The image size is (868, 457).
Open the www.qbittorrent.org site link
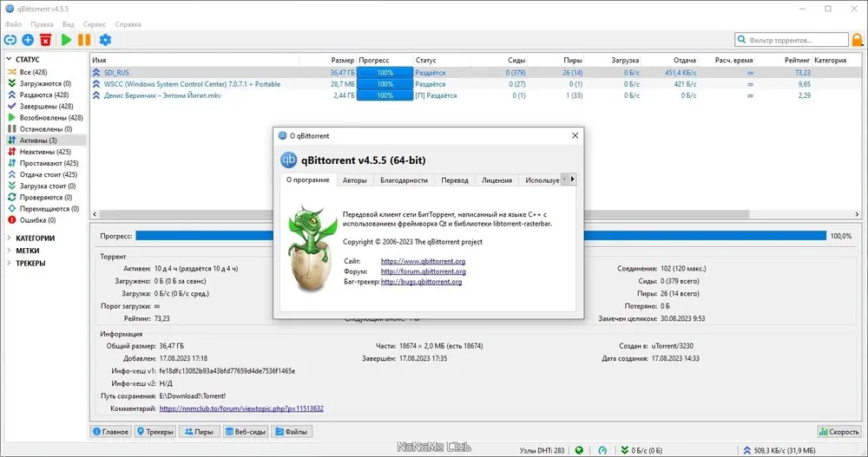point(423,261)
